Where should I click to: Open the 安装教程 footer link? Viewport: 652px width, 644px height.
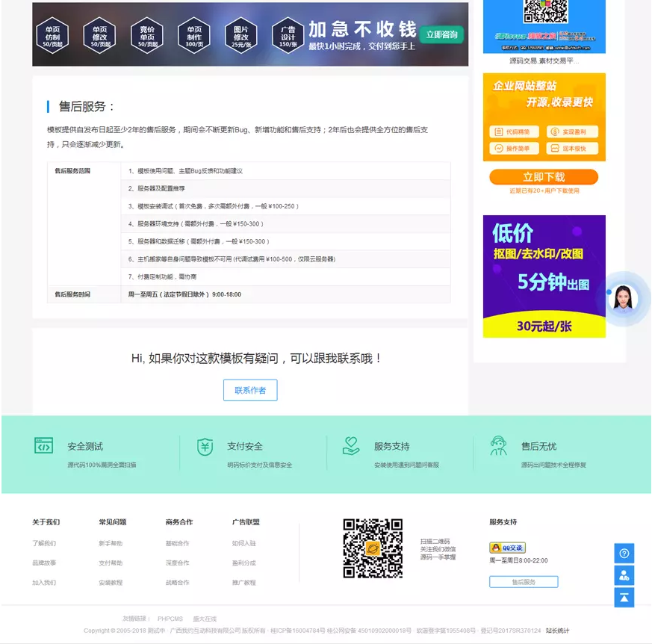coord(111,582)
